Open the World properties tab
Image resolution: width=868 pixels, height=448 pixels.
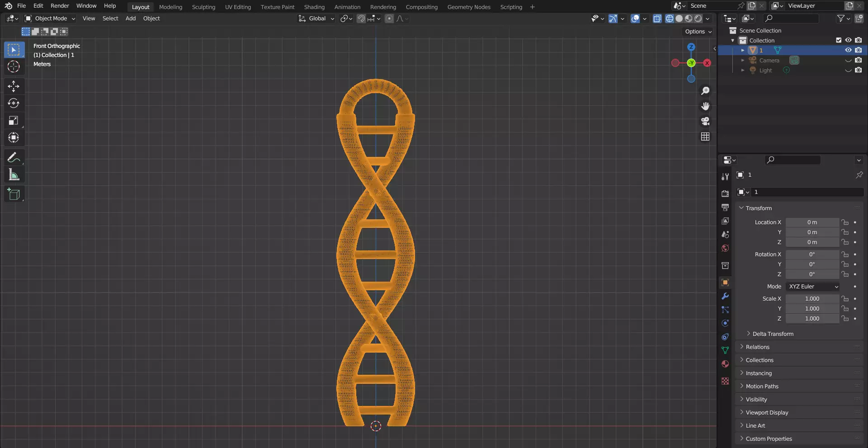point(725,248)
